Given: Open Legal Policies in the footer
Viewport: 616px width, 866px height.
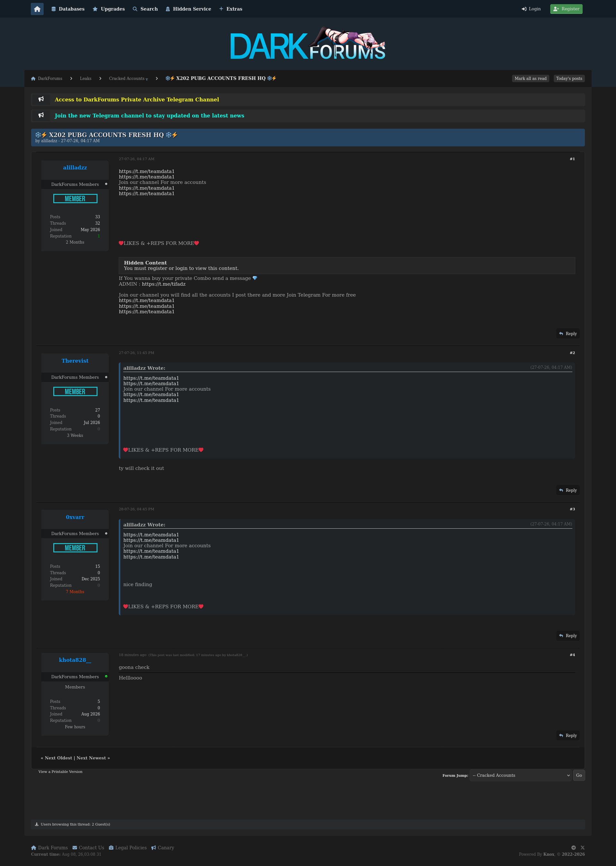Looking at the screenshot, I should [x=128, y=848].
